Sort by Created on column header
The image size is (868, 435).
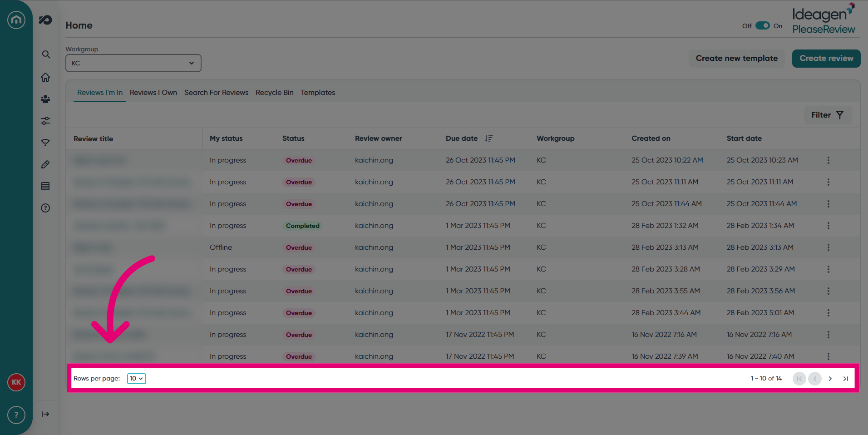[x=651, y=138]
